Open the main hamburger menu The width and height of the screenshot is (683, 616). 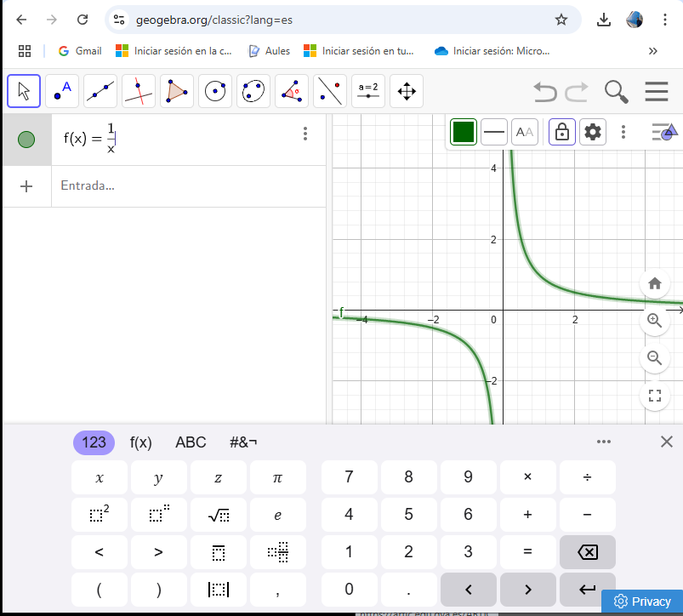coord(657,91)
